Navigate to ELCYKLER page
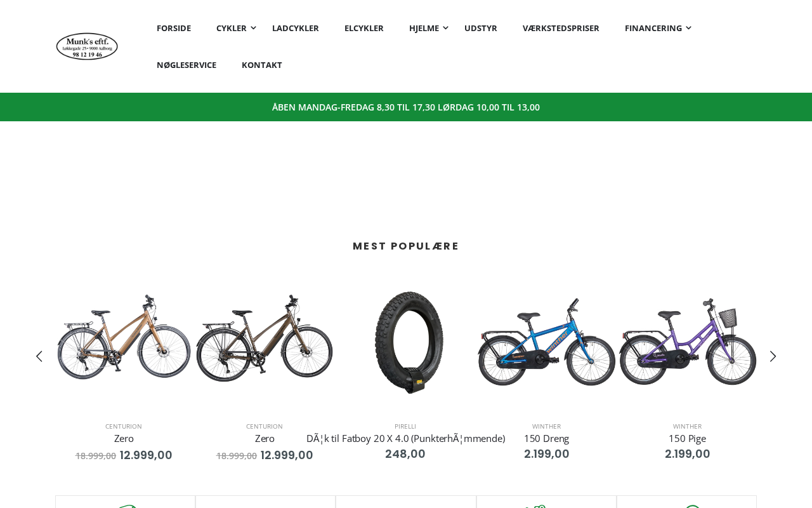The image size is (812, 508). 364,28
